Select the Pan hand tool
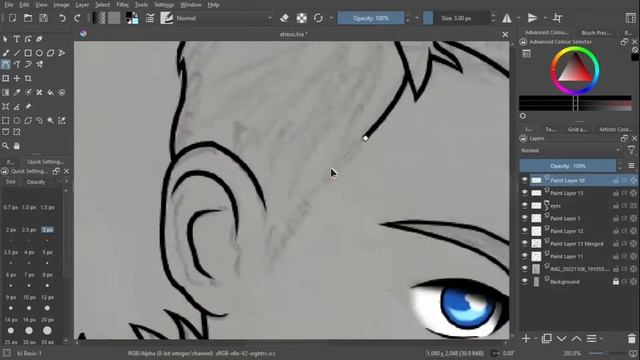 (x=17, y=146)
